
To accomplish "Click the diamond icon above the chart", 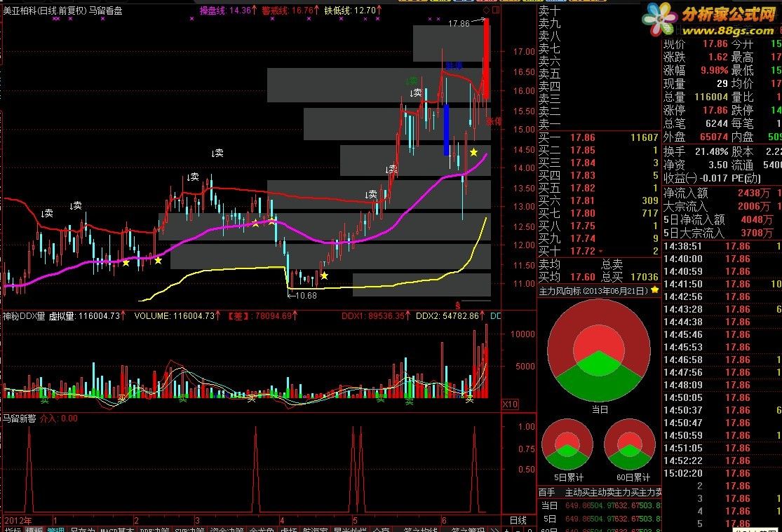I will click(x=487, y=10).
